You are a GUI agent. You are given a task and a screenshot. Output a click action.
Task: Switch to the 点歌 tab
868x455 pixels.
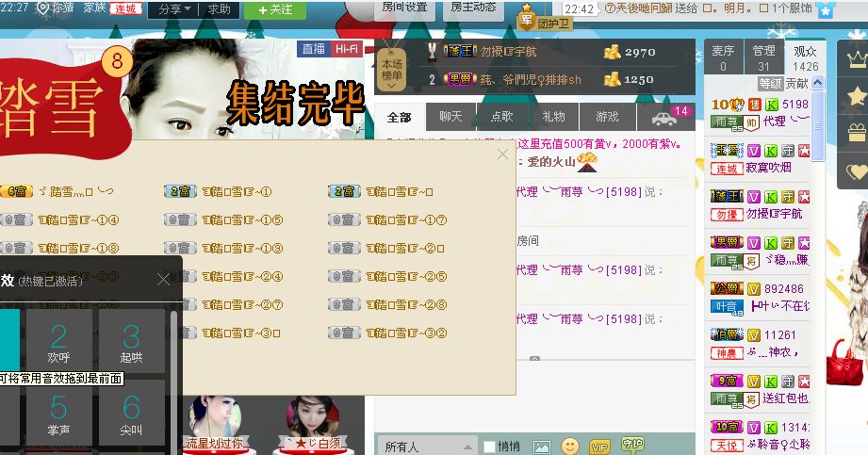(x=502, y=117)
